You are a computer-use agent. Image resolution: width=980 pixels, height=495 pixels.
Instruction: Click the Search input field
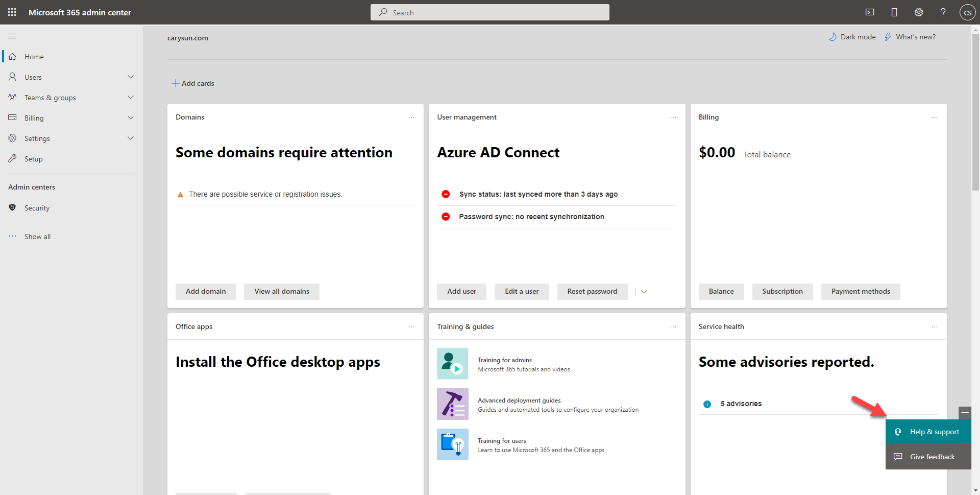[490, 12]
